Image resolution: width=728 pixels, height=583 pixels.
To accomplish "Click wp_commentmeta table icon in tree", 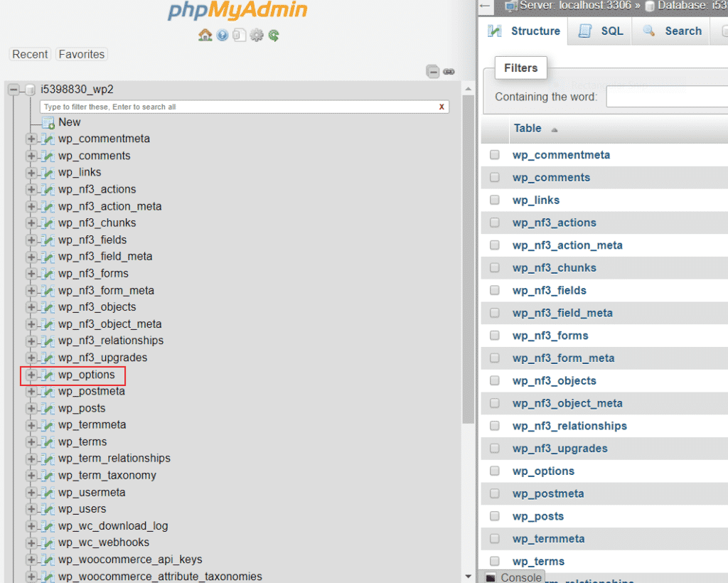I will [48, 139].
